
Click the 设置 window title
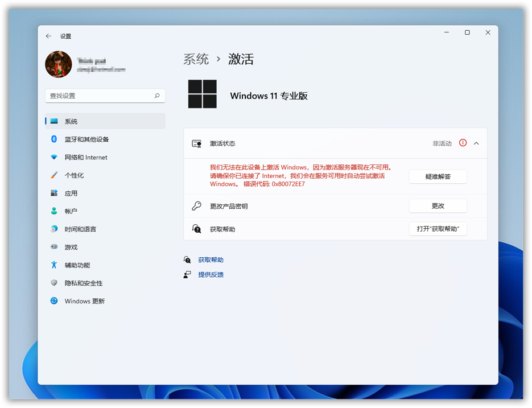tap(66, 36)
